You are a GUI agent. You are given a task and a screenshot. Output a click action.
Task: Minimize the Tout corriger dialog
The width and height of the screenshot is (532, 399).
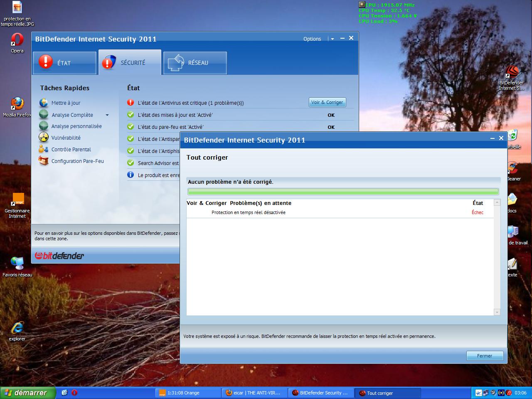(x=493, y=138)
